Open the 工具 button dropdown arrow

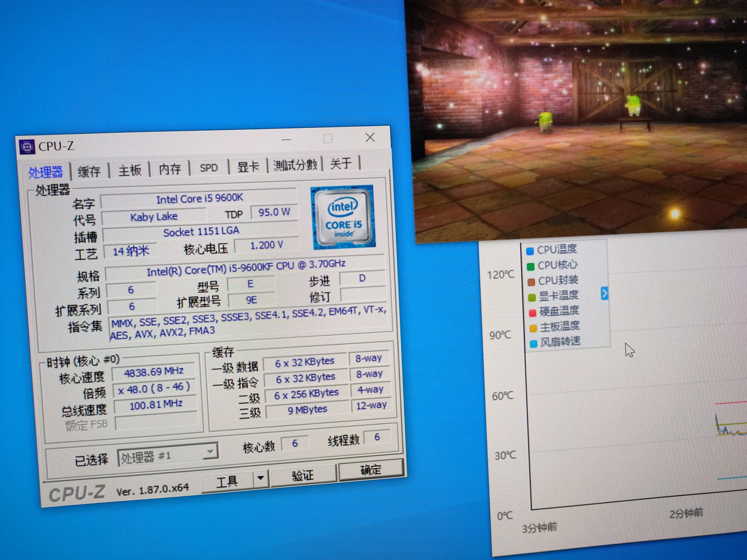coord(261,477)
